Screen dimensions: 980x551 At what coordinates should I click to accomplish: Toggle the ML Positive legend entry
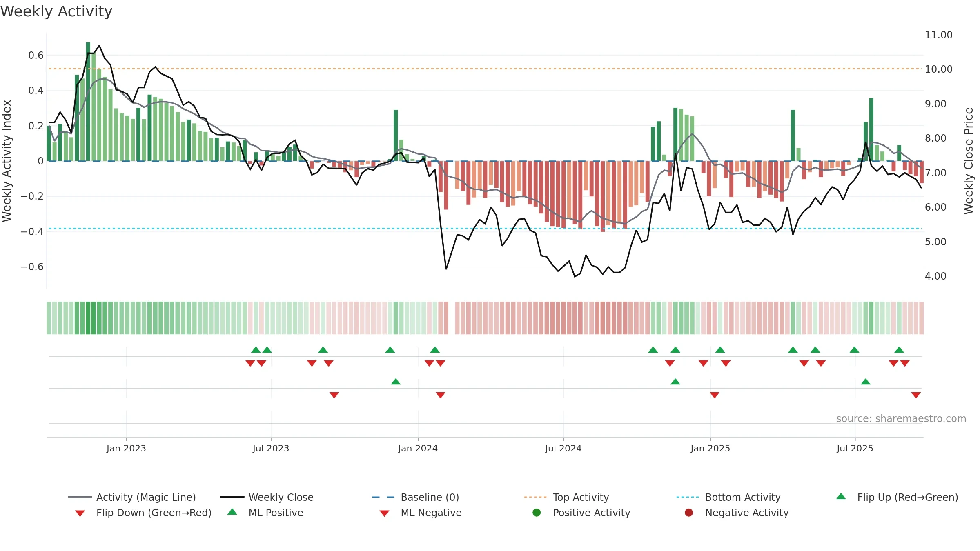(265, 513)
